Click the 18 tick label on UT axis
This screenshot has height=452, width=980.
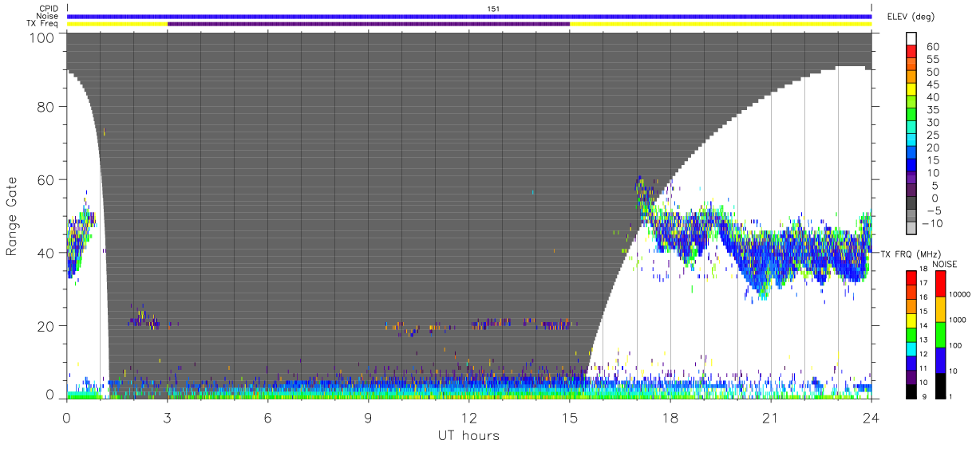point(670,418)
